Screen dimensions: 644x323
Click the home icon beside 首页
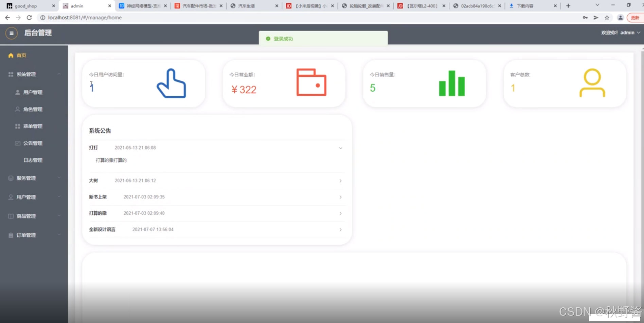11,55
